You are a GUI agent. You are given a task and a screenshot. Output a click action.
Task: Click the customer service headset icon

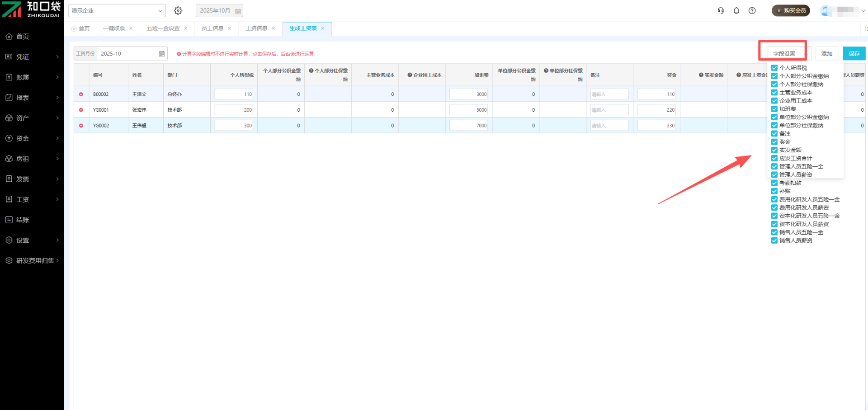click(721, 10)
